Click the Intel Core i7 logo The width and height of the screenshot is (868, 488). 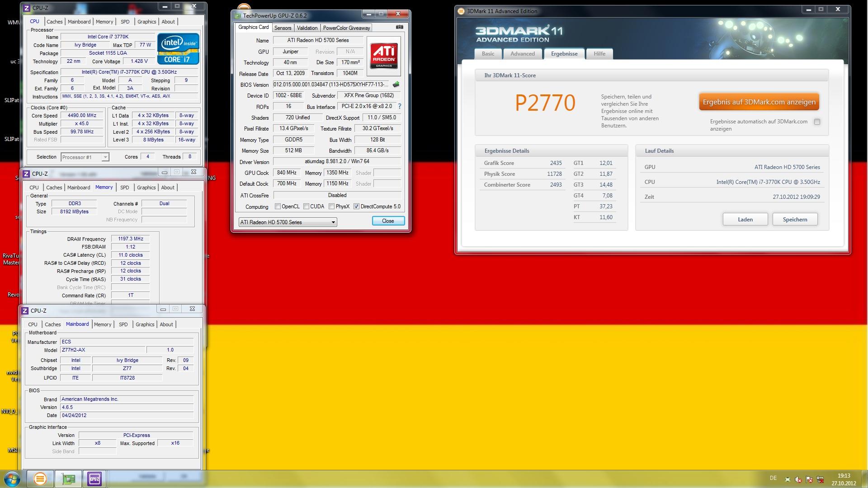tap(178, 48)
